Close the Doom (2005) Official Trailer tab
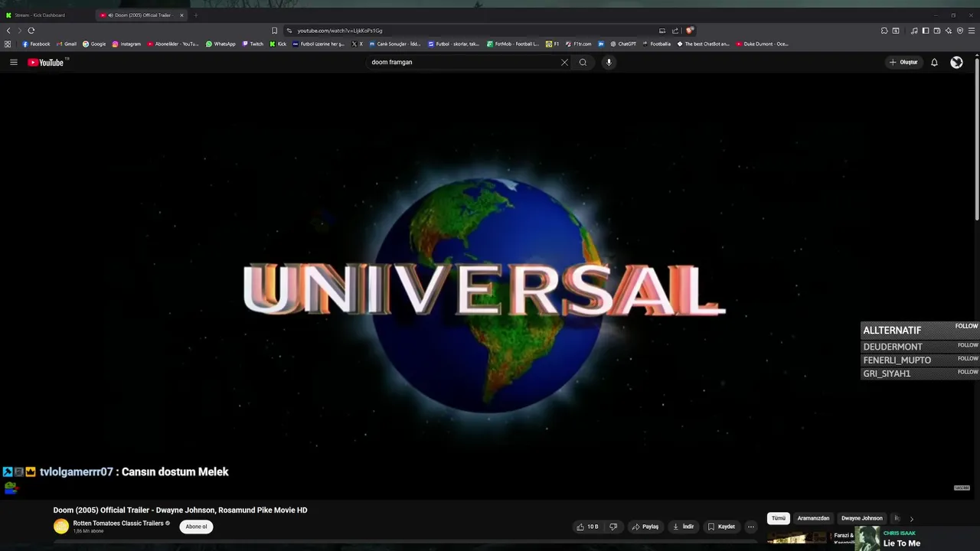 181,15
